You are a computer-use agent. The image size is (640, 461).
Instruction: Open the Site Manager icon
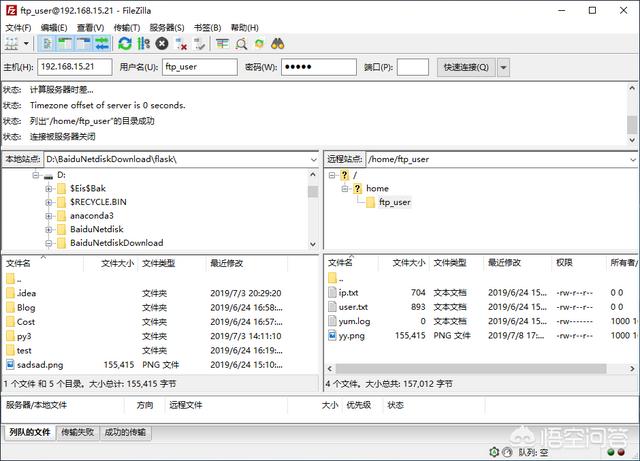(12, 43)
